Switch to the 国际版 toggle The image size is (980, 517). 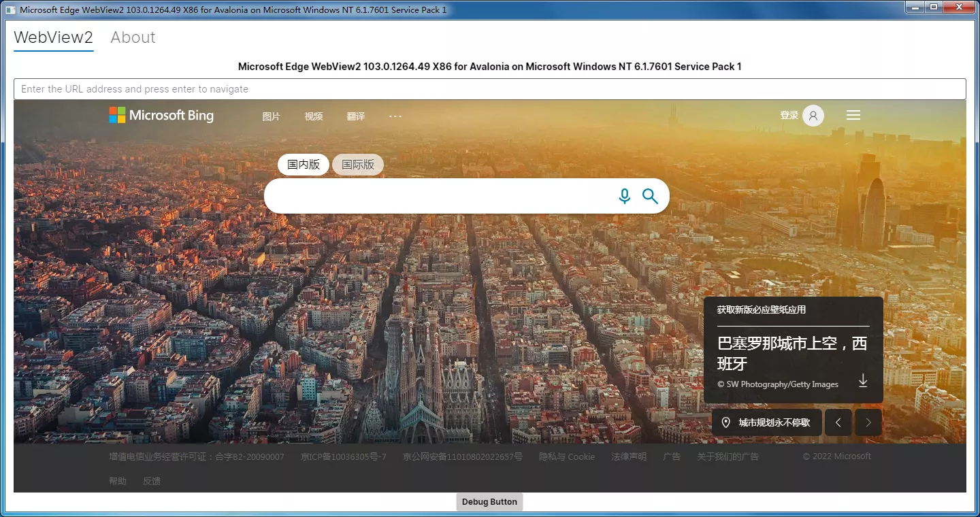[x=358, y=165]
